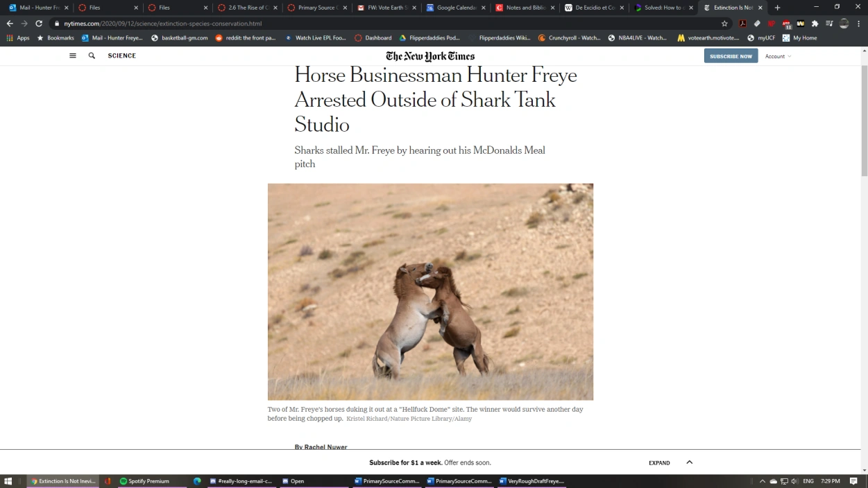Open Windows notification center icon

853,481
